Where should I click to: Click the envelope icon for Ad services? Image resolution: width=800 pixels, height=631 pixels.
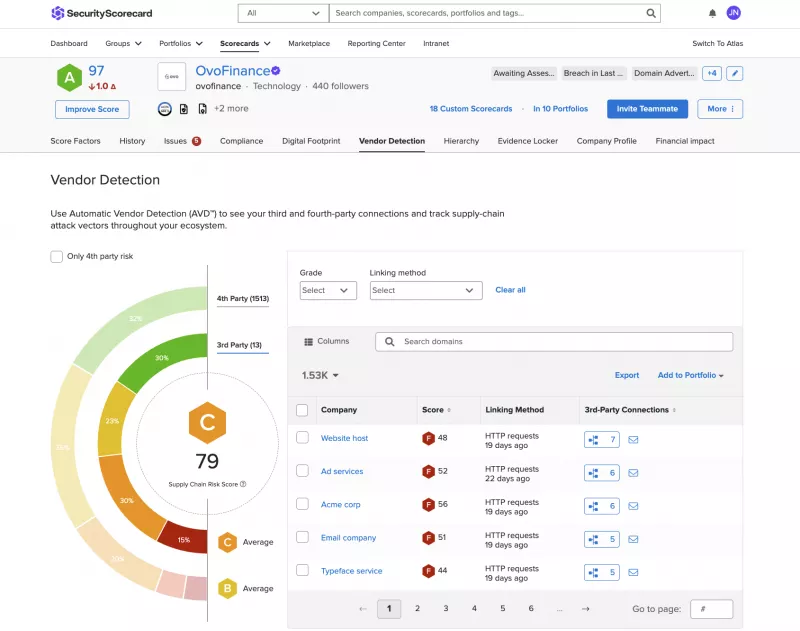pos(633,473)
